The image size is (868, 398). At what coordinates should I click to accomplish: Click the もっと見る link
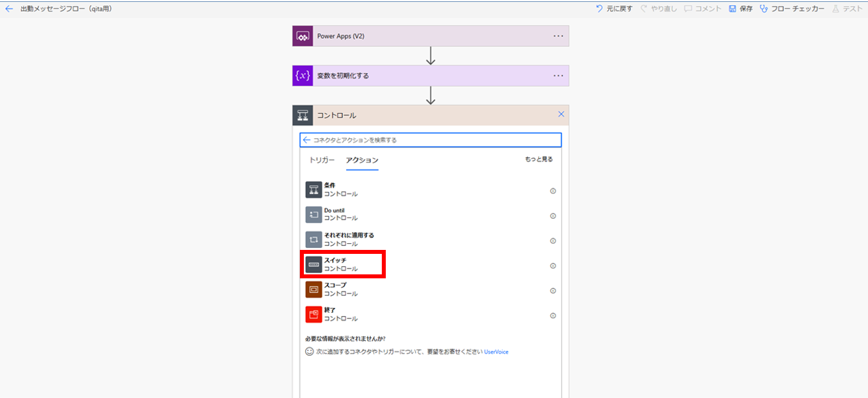539,159
